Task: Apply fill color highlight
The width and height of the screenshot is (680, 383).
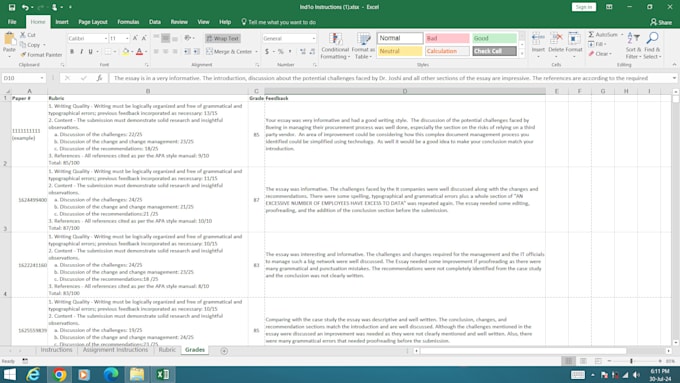Action: pyautogui.click(x=125, y=52)
